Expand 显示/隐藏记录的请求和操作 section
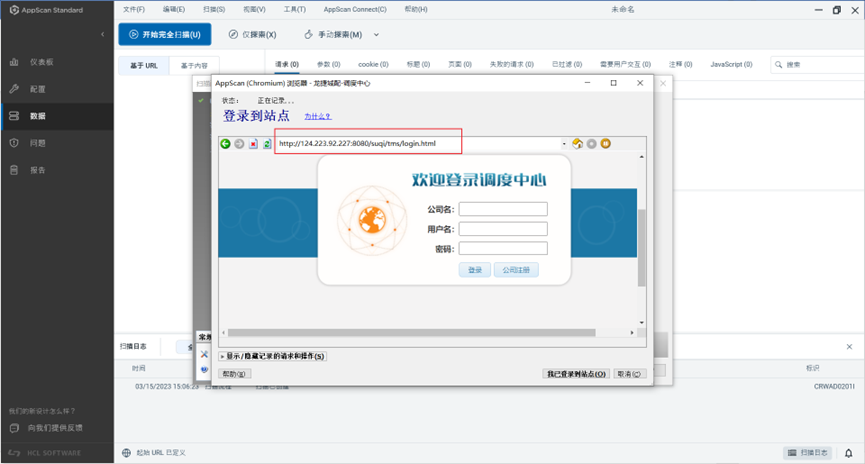Viewport: 865px width, 464px height. 273,356
